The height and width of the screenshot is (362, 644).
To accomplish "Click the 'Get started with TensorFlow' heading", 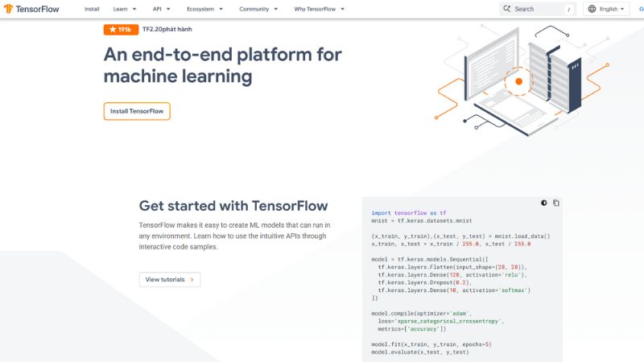I will click(x=233, y=206).
